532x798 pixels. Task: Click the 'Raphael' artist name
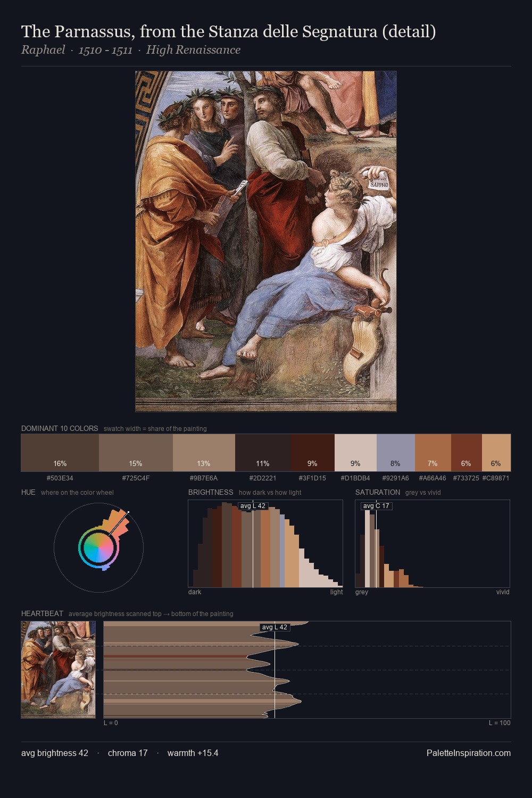(x=43, y=50)
